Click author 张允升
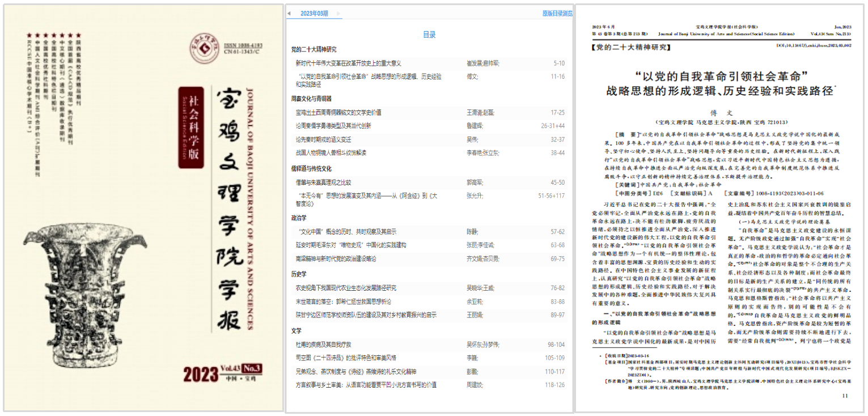Screen dimensions: 868x416 (475, 196)
